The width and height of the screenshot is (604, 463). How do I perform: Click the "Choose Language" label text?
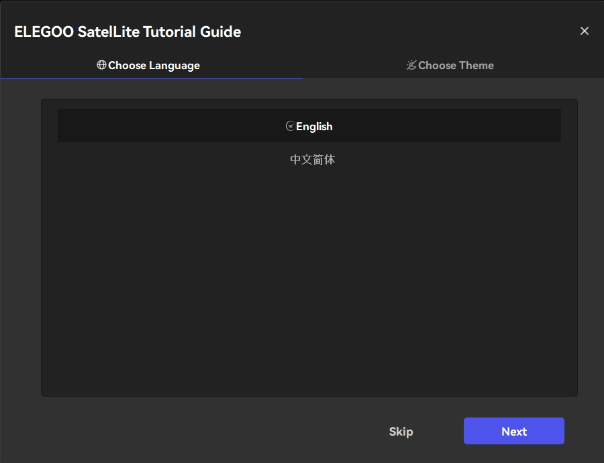pyautogui.click(x=154, y=65)
